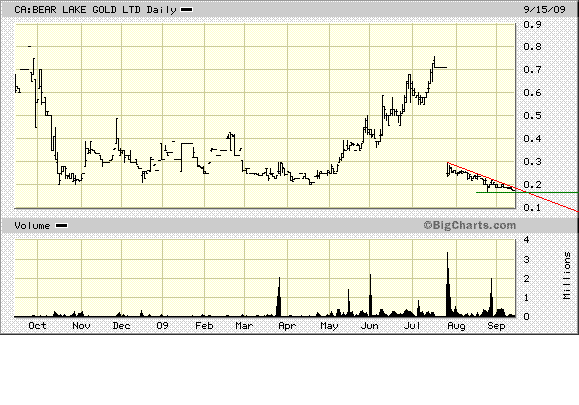Click the 'Sep' month label on the axis
This screenshot has width=579, height=405.
click(496, 326)
